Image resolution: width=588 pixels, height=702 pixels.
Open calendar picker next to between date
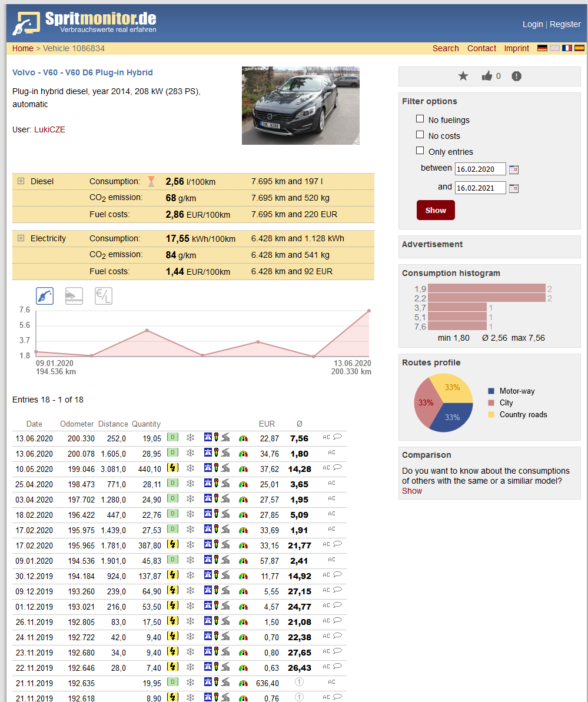514,169
